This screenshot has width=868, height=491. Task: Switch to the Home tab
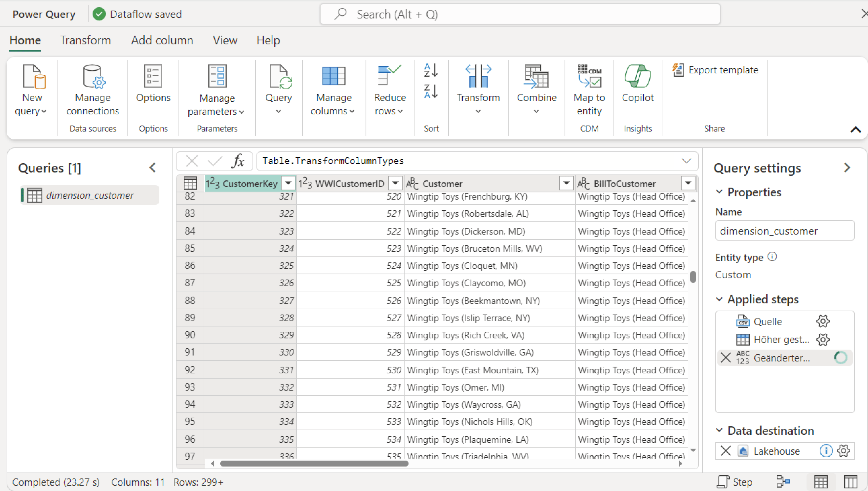pyautogui.click(x=25, y=40)
